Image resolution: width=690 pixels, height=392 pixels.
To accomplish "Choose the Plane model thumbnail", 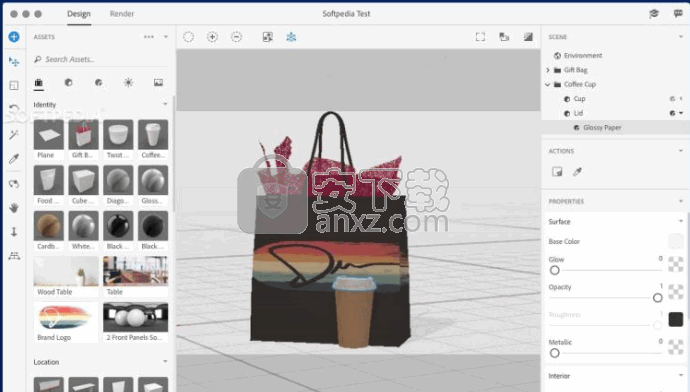I will click(48, 135).
